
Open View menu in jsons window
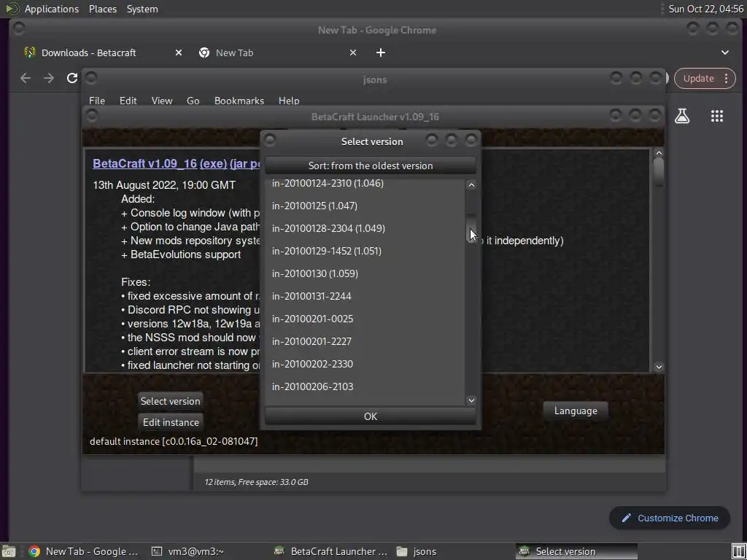(x=161, y=101)
